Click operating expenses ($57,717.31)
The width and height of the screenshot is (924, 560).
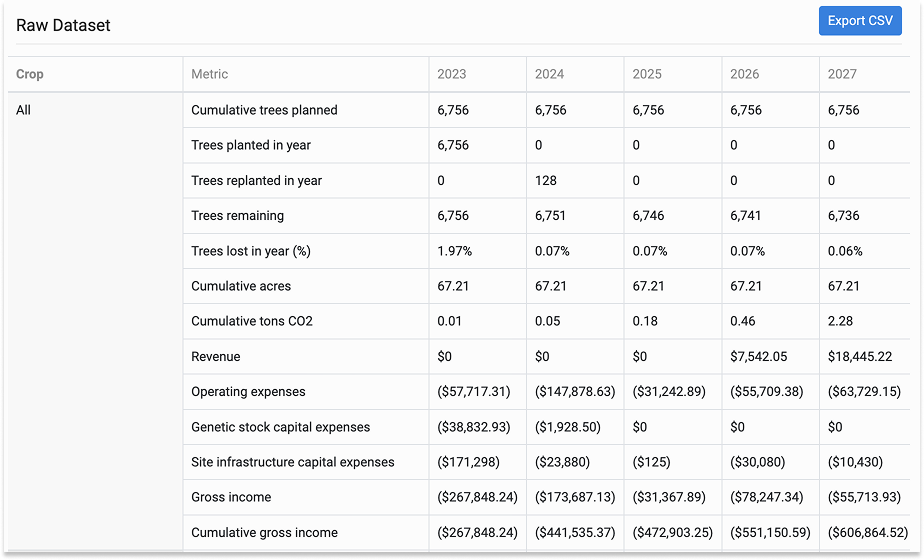[473, 392]
